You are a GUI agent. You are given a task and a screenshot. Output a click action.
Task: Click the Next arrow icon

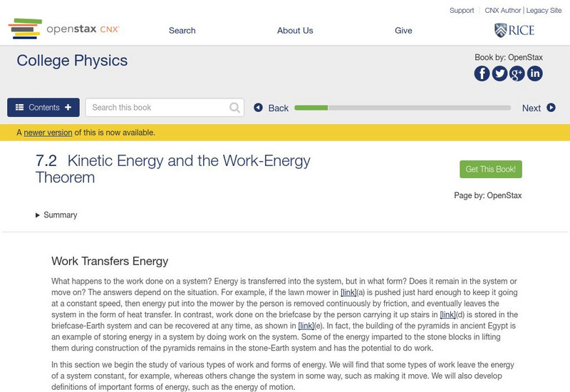[x=551, y=108]
